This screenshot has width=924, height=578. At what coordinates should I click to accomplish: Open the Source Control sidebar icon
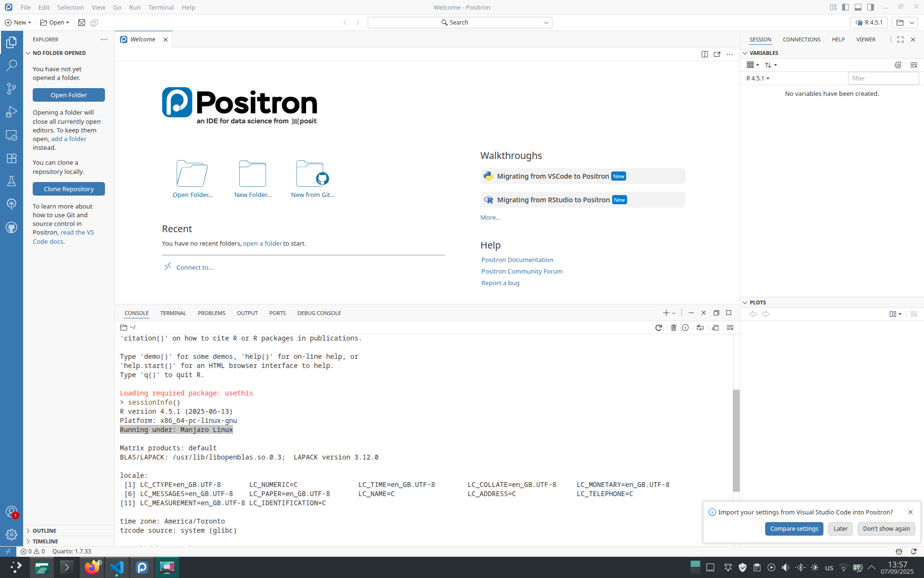click(12, 89)
